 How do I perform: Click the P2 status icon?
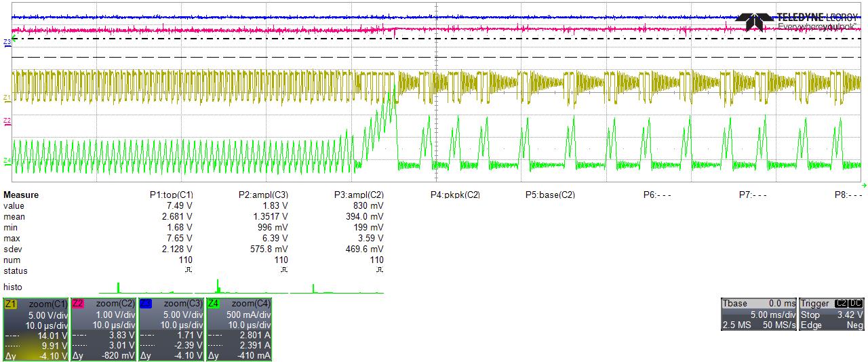coord(284,270)
